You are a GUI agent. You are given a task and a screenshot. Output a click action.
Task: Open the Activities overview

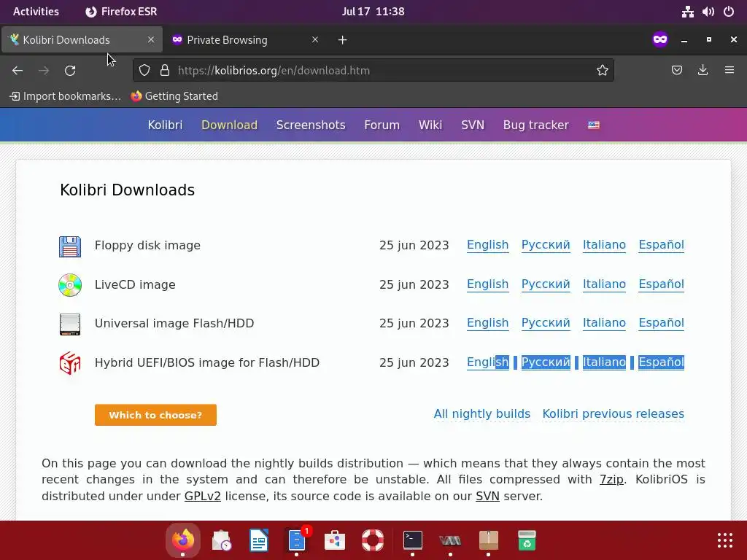point(36,12)
